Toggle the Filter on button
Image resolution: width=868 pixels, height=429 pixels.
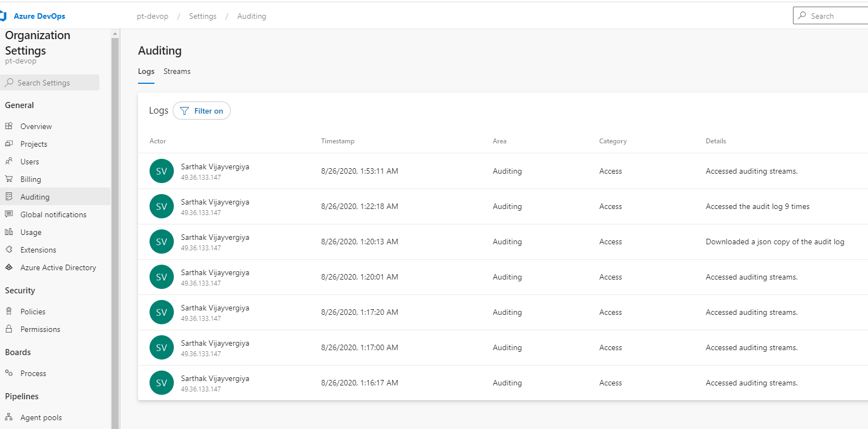(x=201, y=111)
